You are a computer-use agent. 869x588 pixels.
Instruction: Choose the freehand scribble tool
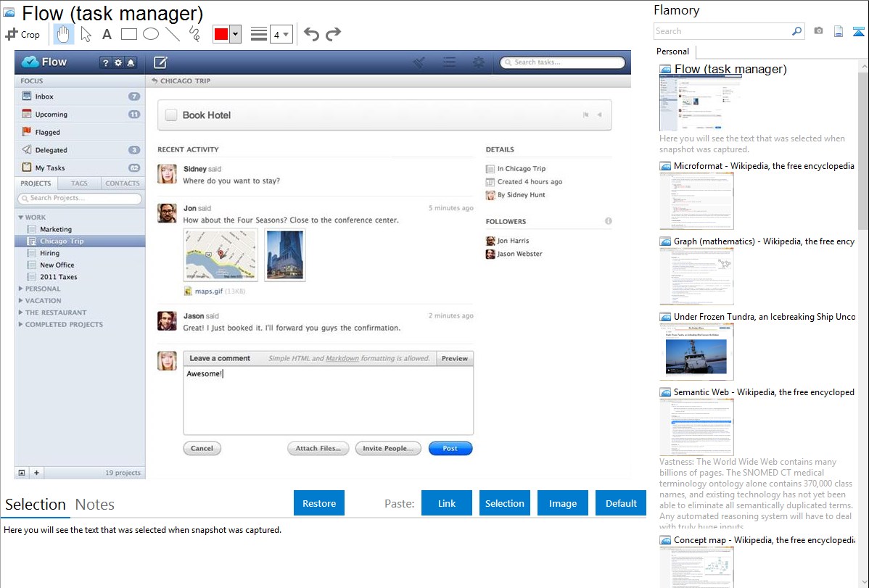click(x=194, y=34)
